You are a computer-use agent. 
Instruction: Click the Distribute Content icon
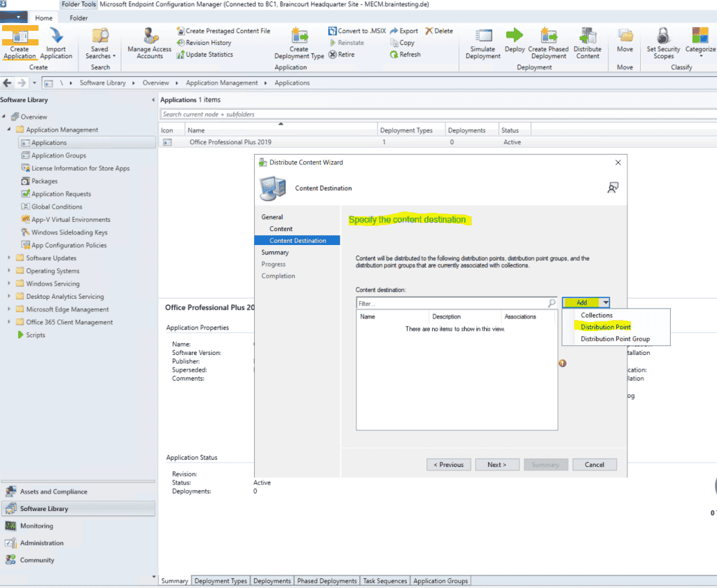coord(588,41)
